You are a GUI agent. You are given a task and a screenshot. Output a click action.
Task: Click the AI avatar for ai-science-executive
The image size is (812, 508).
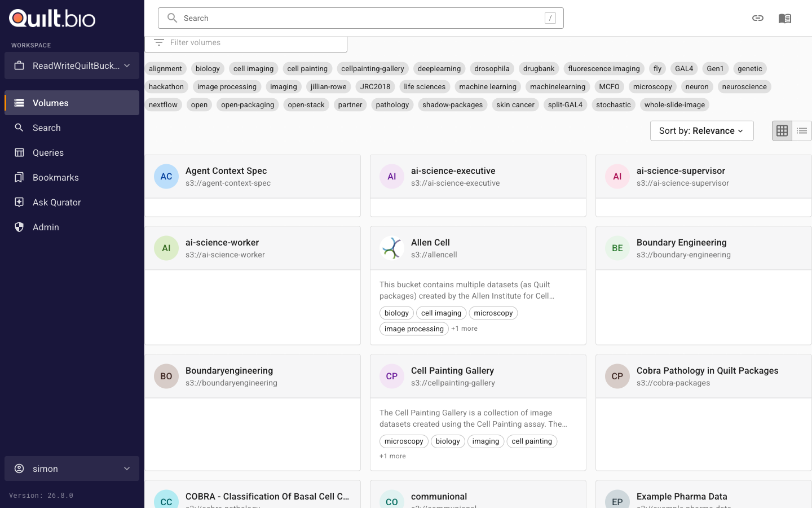pyautogui.click(x=392, y=176)
